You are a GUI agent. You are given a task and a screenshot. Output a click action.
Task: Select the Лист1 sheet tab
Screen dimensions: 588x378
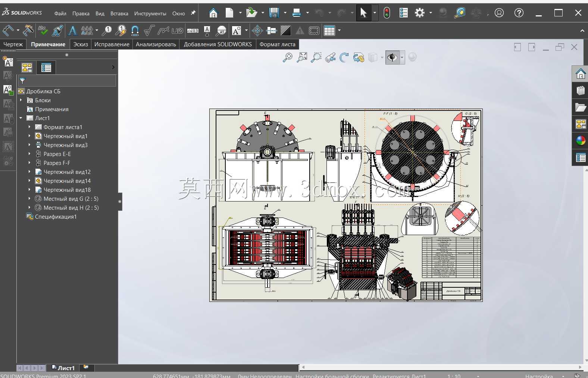click(63, 368)
